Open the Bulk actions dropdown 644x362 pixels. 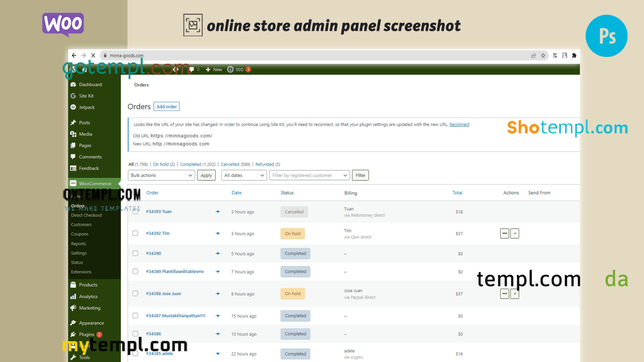point(161,175)
